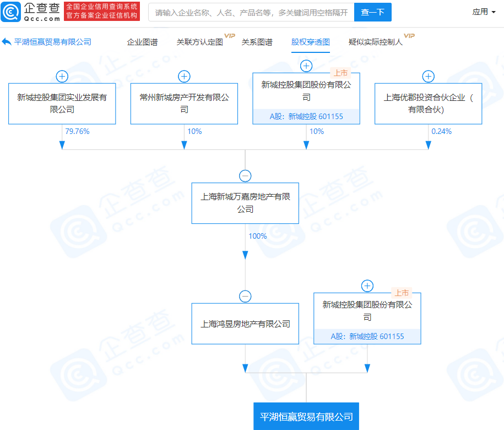
Task: Open 上海优郡投资合伙企业 company box
Action: pyautogui.click(x=429, y=104)
